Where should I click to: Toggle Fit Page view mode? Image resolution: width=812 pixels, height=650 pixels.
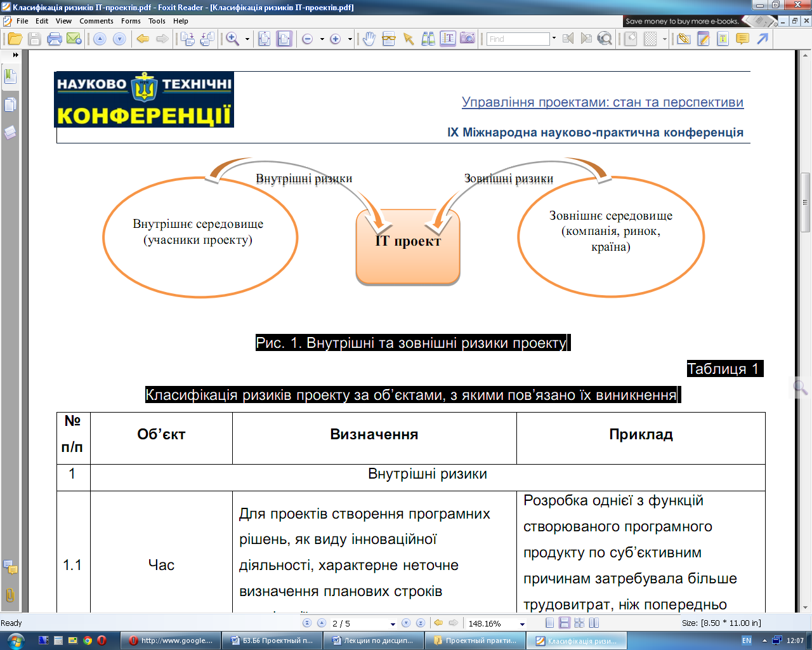tap(264, 39)
